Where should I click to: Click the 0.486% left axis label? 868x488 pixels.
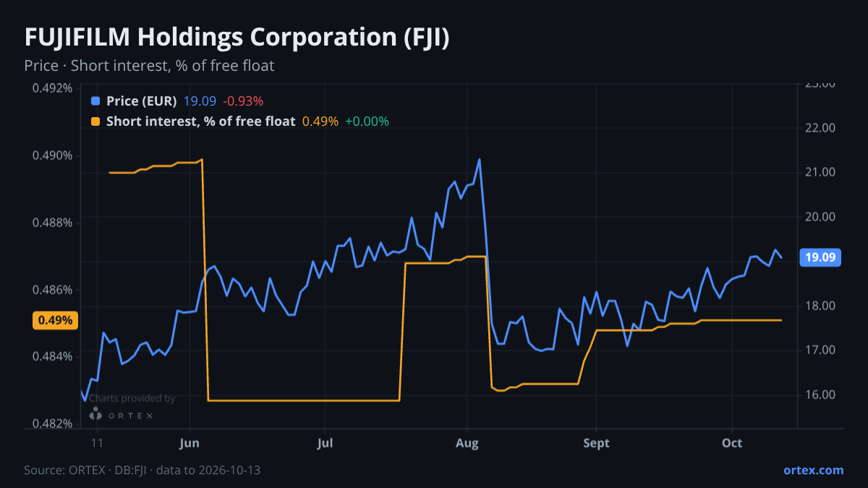pyautogui.click(x=52, y=290)
